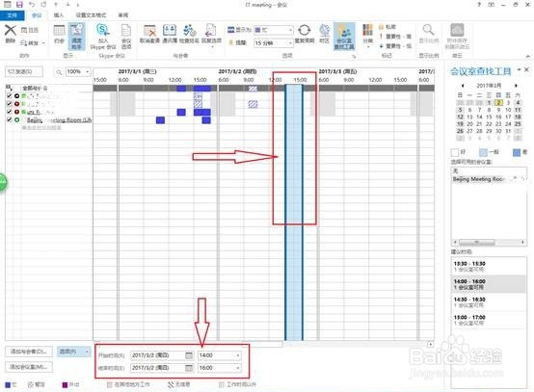Open start date calendar picker icon
The image size is (534, 392).
pos(189,355)
